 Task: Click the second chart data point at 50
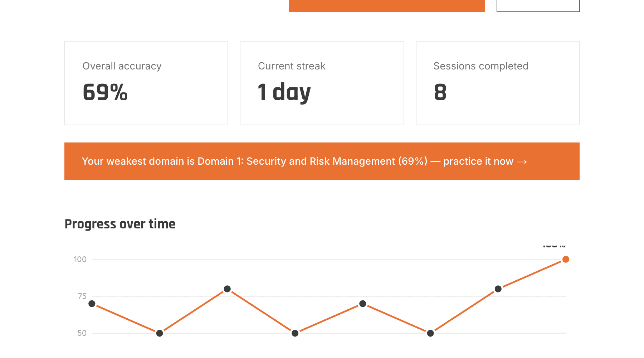(160, 333)
